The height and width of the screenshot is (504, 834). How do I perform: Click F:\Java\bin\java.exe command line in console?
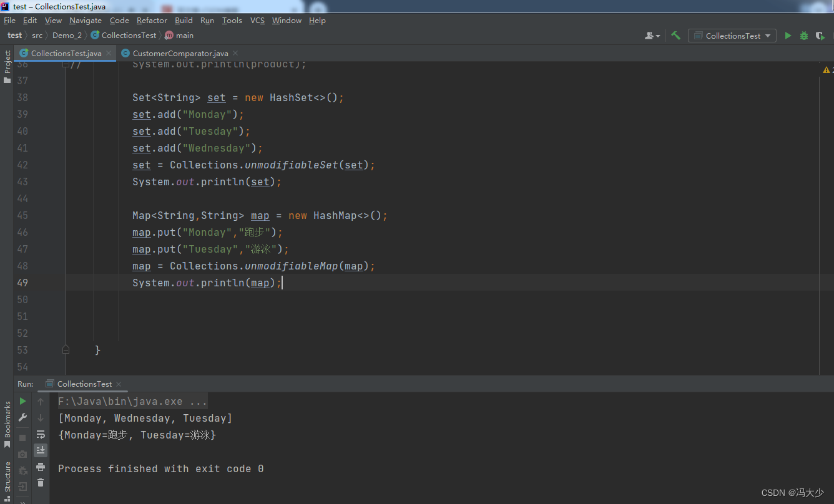132,401
